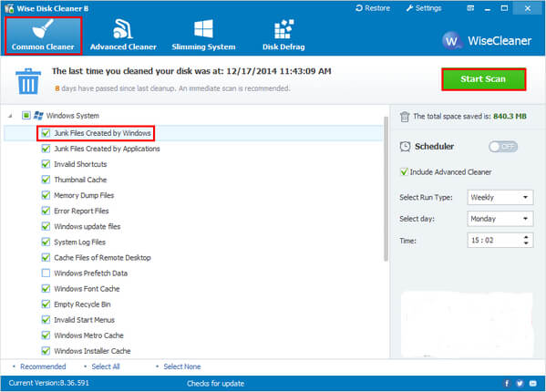Click the Facebook icon in the status bar
The width and height of the screenshot is (546, 392).
[507, 383]
